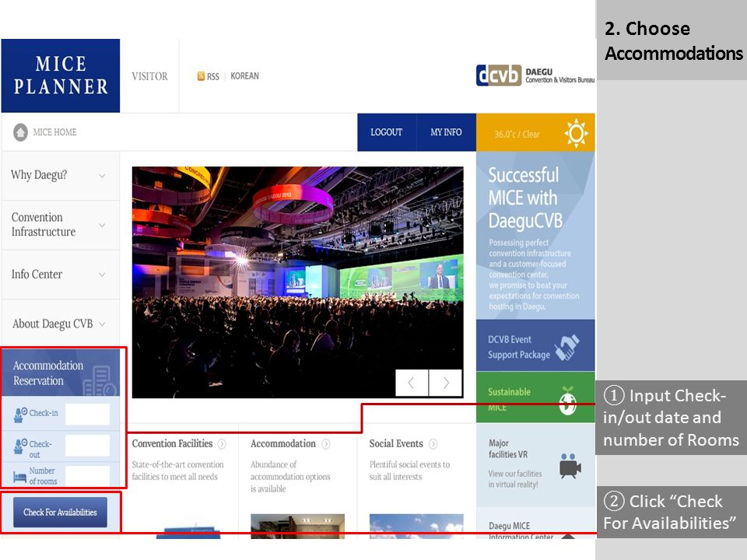The image size is (747, 560).
Task: Click the MICE HOME house icon
Action: tap(20, 132)
